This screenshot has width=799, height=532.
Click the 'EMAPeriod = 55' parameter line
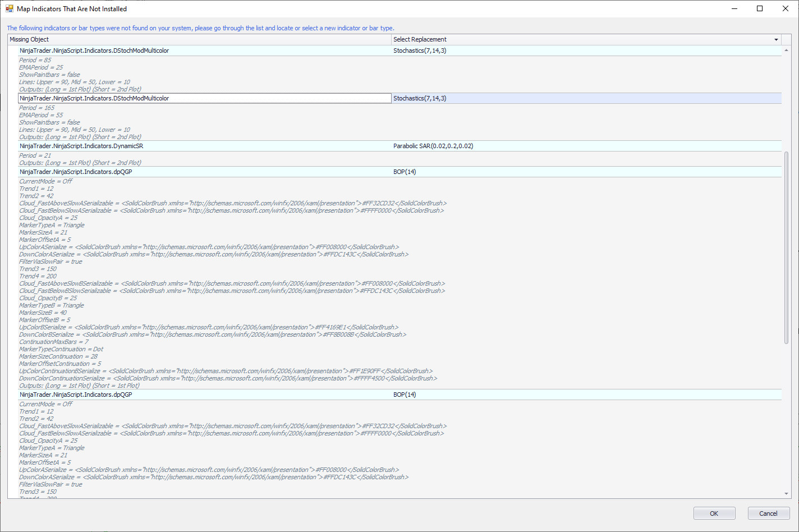(x=41, y=115)
